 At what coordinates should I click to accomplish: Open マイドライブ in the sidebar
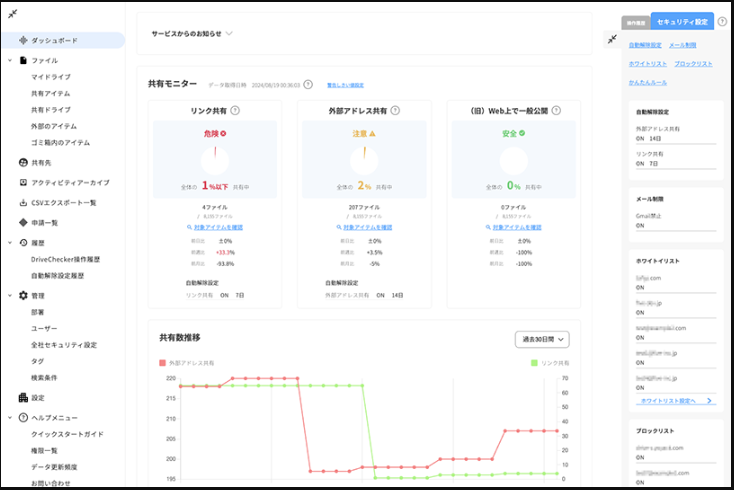click(x=51, y=76)
